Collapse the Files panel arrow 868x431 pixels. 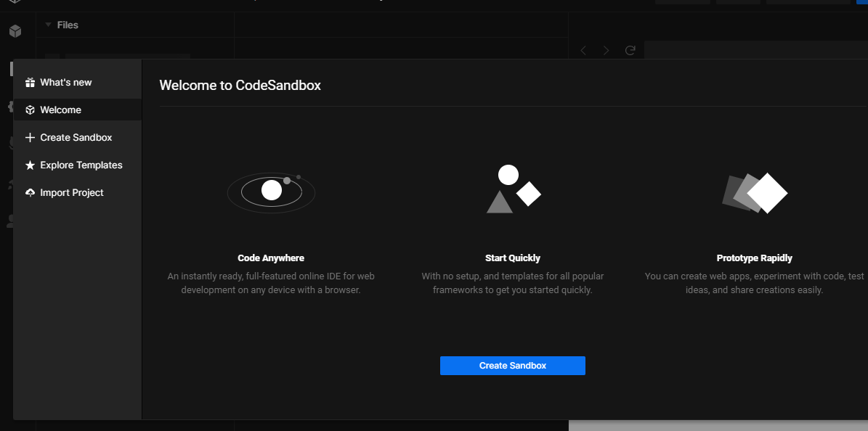48,25
